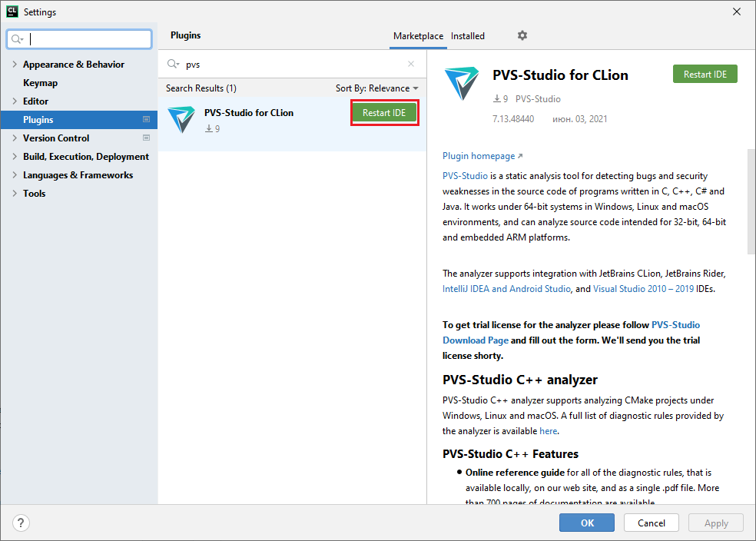756x541 pixels.
Task: Click the PVS-Studio logo in search results
Action: [181, 119]
